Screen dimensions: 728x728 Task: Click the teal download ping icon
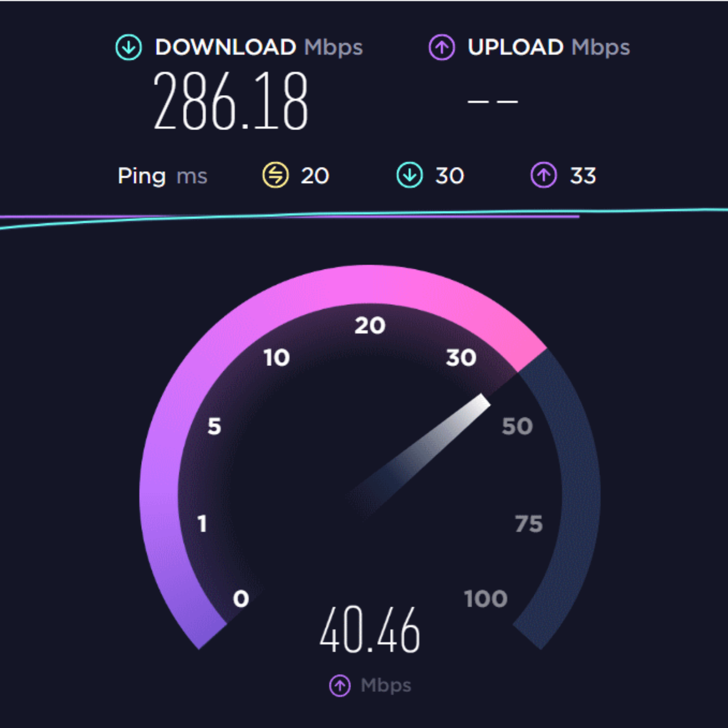410,175
